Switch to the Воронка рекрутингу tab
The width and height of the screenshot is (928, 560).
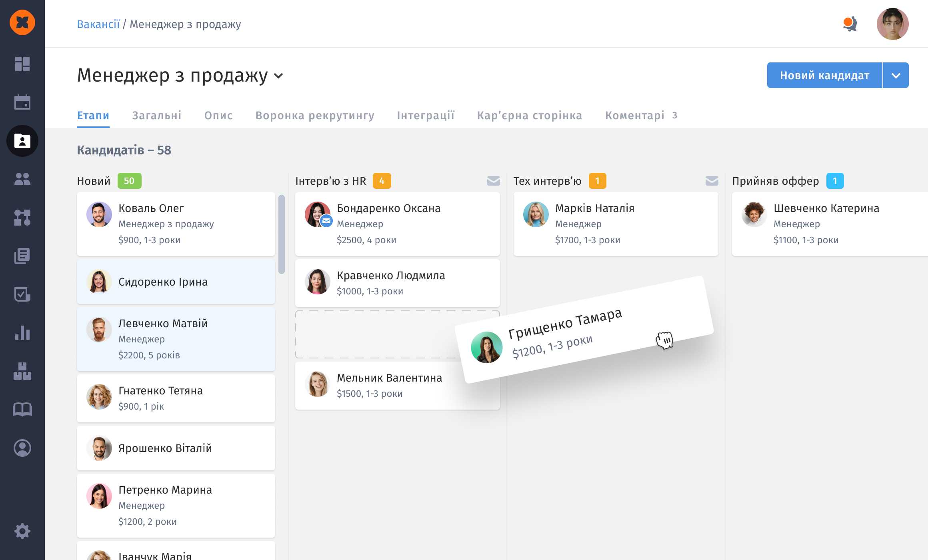click(x=315, y=116)
